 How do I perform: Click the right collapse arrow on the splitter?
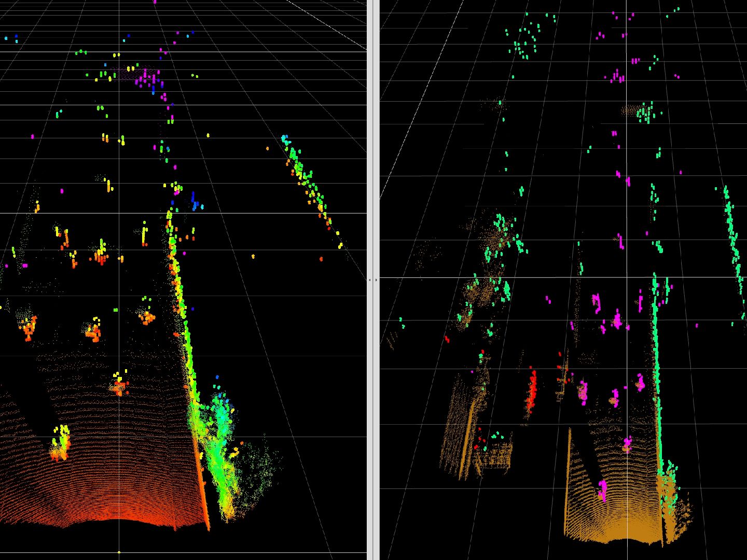(377, 280)
